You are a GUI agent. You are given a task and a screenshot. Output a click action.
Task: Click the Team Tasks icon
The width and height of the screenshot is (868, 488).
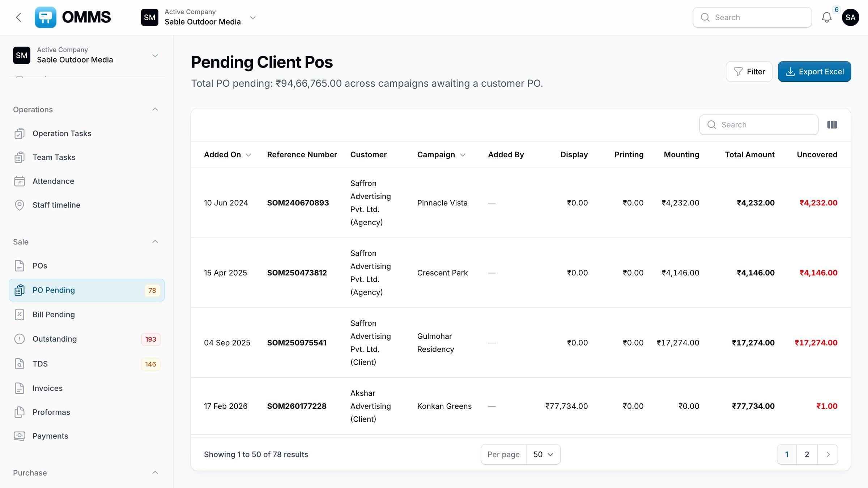20,157
